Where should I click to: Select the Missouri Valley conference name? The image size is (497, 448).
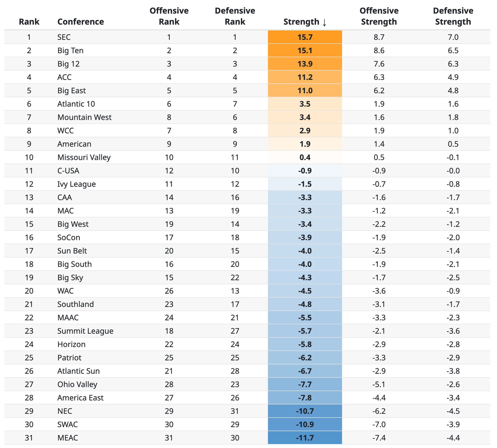84,157
